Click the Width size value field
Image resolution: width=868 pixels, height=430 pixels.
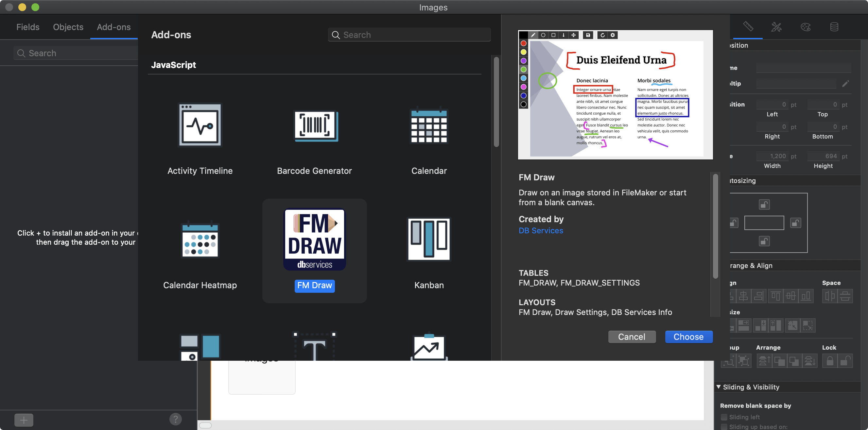point(772,156)
